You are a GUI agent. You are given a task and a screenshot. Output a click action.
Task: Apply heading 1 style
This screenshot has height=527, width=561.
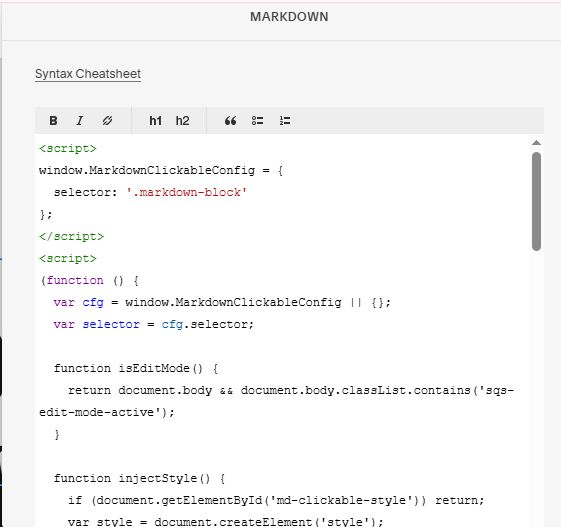coord(155,121)
